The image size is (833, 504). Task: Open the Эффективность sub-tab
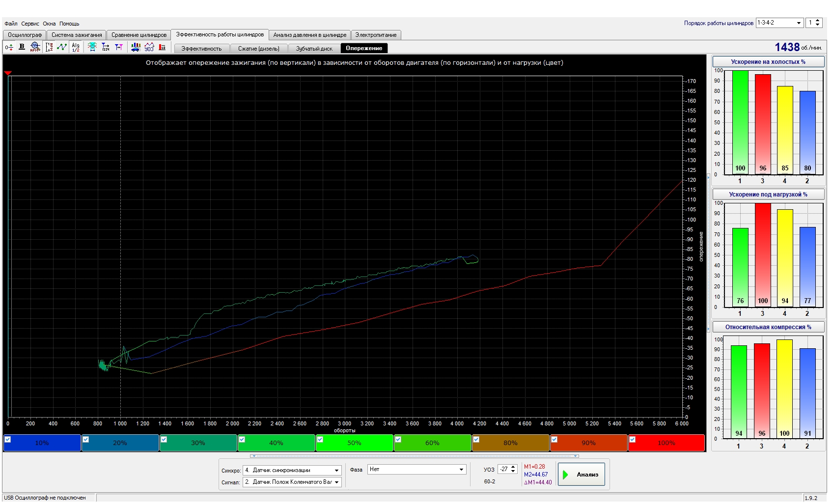(x=201, y=48)
